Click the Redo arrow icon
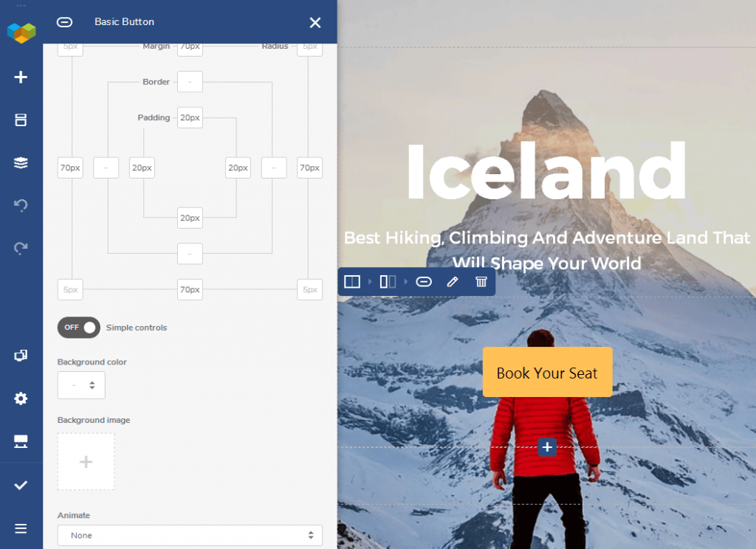 21,248
